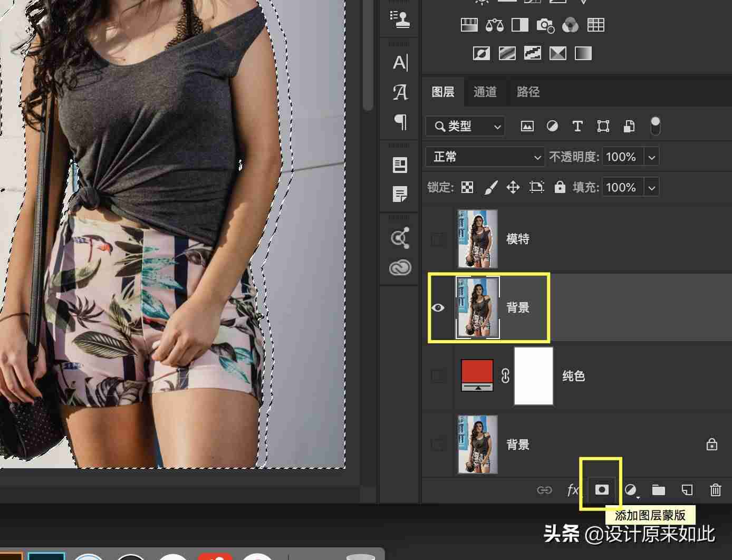Image resolution: width=732 pixels, height=560 pixels.
Task: Open the Properties panel icon
Action: coord(400,165)
